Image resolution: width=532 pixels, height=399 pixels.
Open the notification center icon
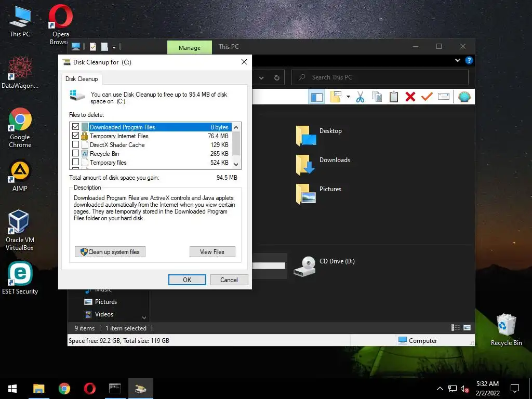coord(515,389)
